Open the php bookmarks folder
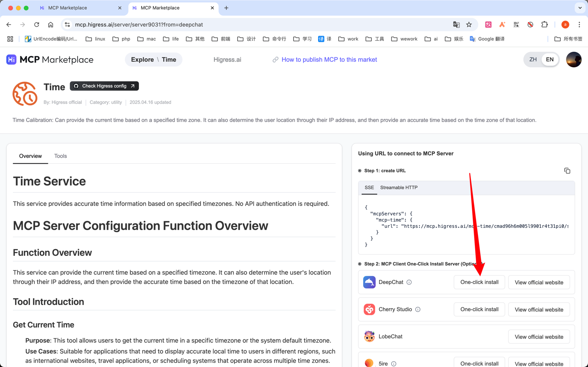Image resolution: width=588 pixels, height=367 pixels. click(x=121, y=39)
